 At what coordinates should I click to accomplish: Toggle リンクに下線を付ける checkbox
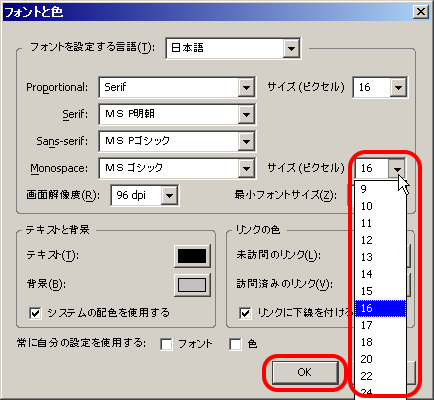pos(245,313)
